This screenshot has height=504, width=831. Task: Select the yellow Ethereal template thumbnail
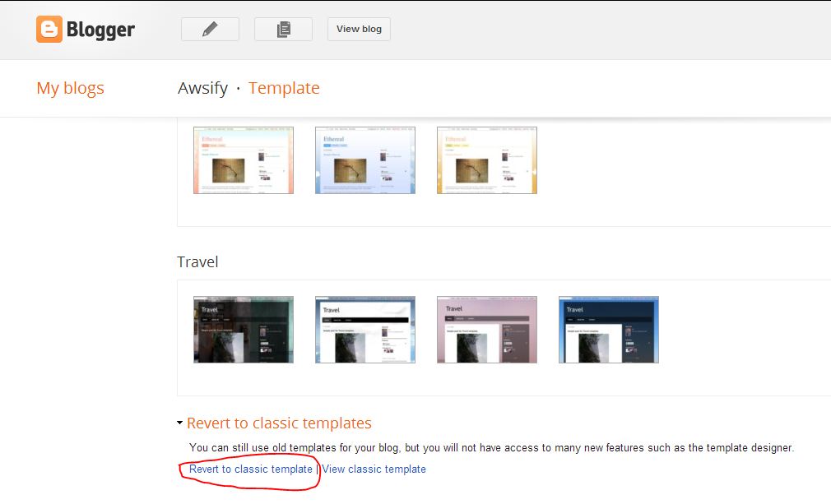click(x=486, y=160)
